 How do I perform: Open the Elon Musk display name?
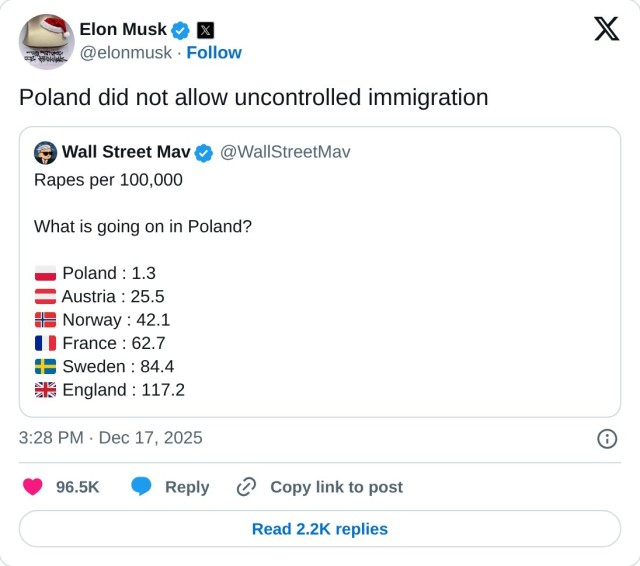(x=123, y=30)
